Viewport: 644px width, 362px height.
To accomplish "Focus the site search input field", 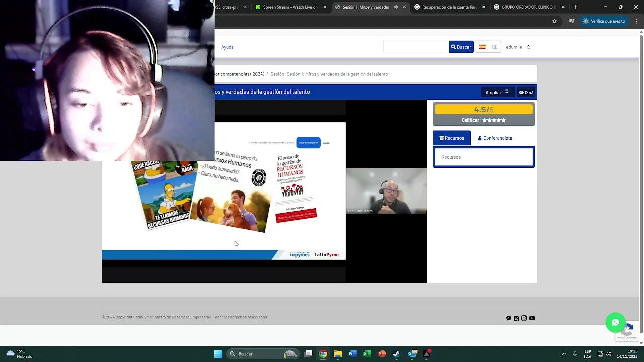I will [x=416, y=47].
